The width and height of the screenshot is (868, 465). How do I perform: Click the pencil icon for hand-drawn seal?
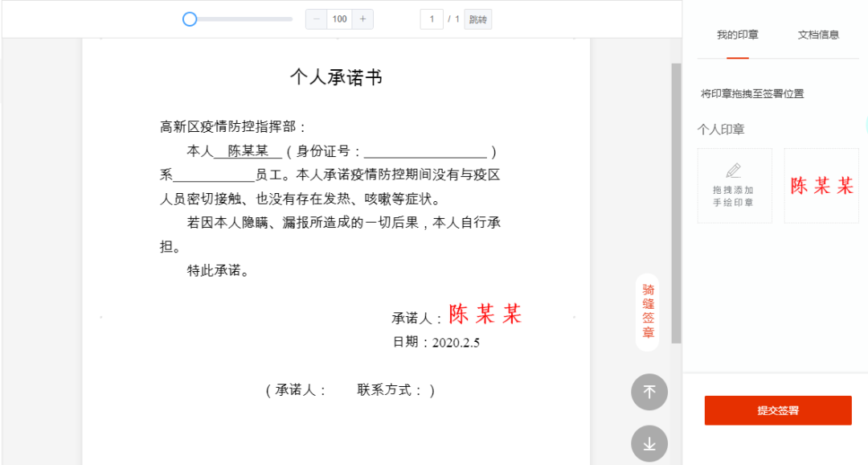click(733, 171)
